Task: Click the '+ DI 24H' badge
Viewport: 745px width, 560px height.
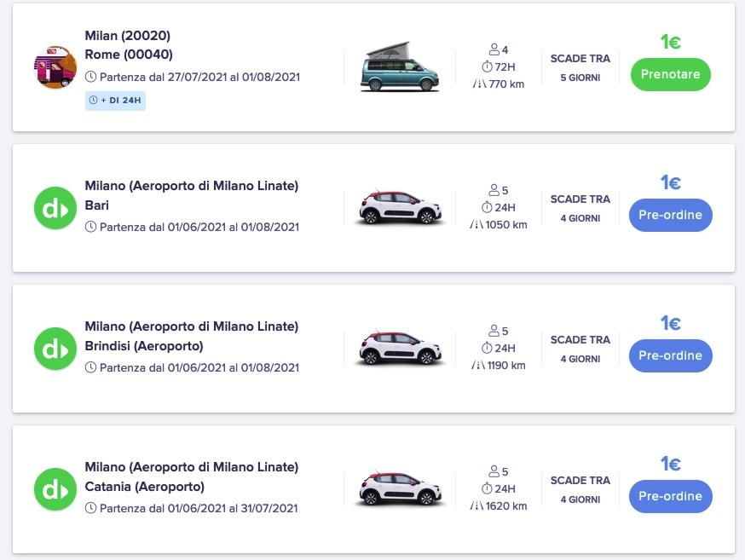Action: click(x=115, y=101)
